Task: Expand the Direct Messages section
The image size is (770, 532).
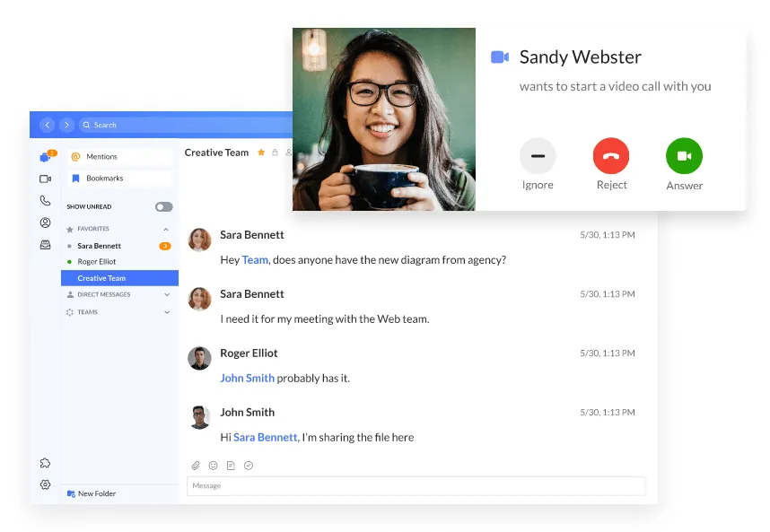Action: point(167,294)
